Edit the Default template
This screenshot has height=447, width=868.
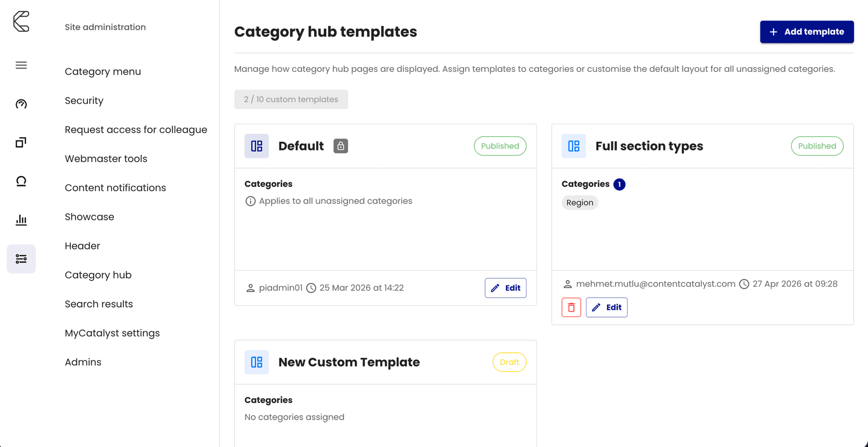[505, 288]
